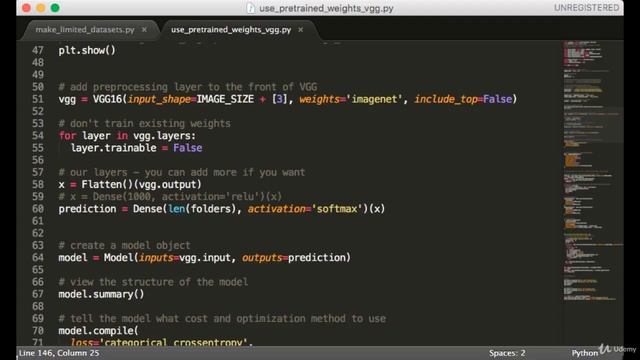Screen dimensions: 640x360
Task: Click comment 'add preprocessing layer' line 50
Action: (x=188, y=87)
